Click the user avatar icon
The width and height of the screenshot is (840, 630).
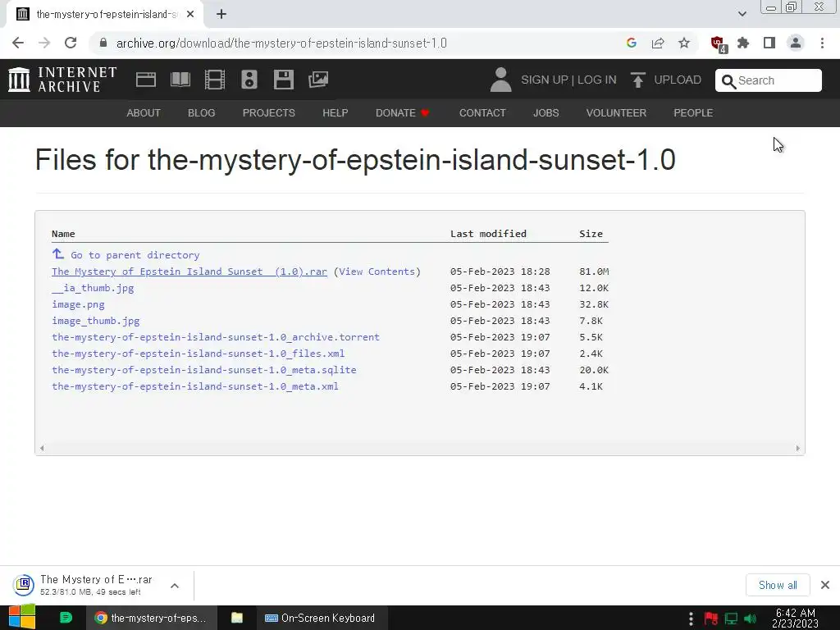pyautogui.click(x=501, y=80)
